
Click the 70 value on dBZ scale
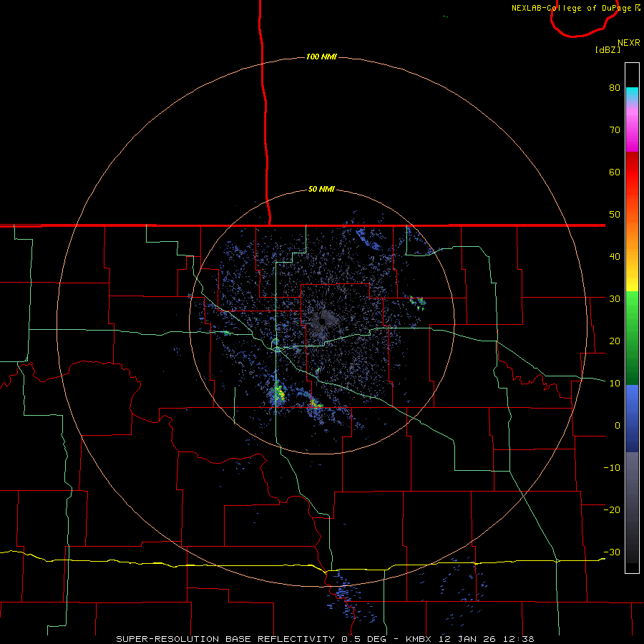(615, 130)
